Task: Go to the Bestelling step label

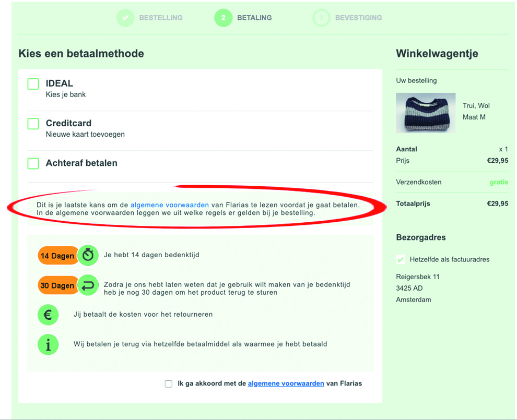Action: [160, 18]
